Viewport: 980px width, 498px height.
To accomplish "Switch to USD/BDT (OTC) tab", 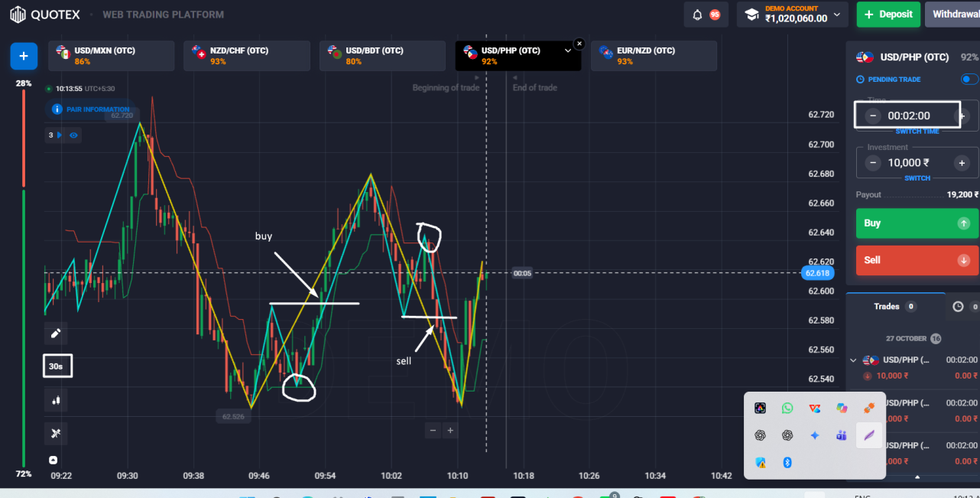I will click(x=382, y=56).
